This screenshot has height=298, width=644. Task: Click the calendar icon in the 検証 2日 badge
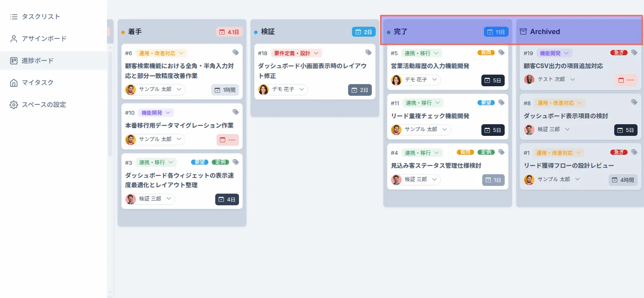tap(358, 31)
